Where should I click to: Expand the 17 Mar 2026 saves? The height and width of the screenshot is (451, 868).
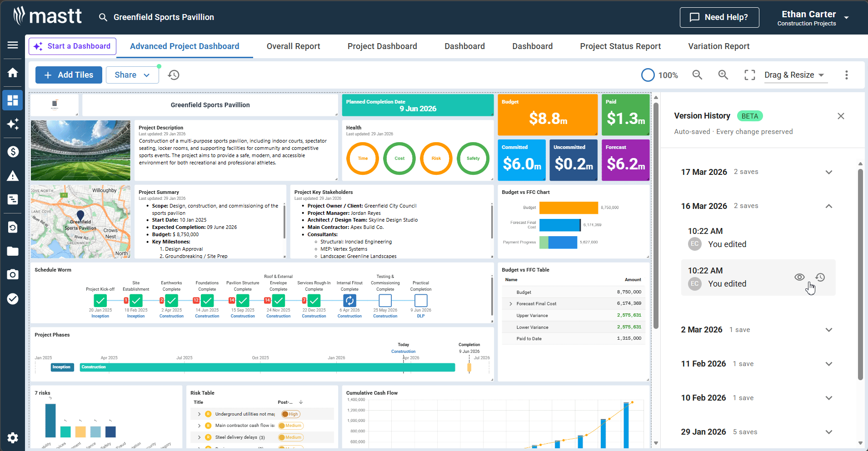pos(828,172)
